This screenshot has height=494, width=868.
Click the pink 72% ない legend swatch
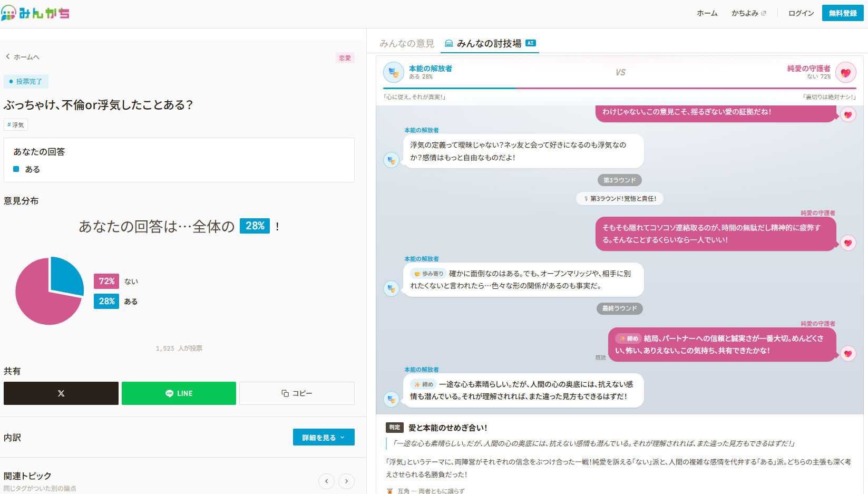coord(106,281)
